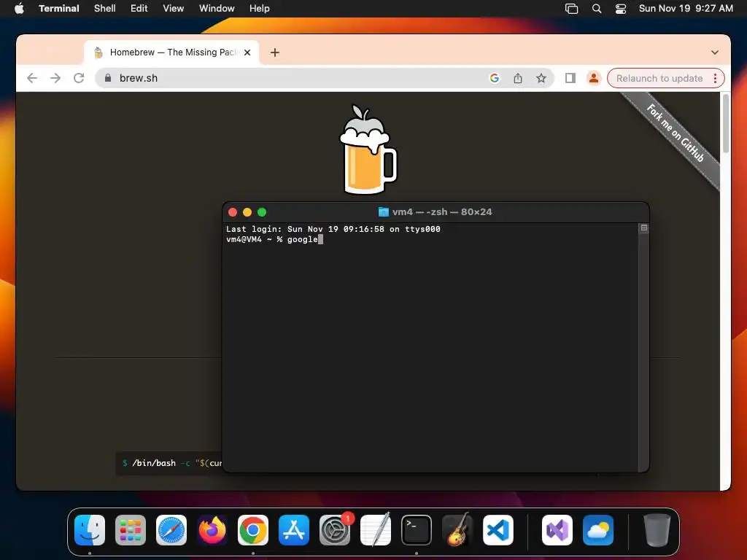Reload the brew.sh page
Screen dimensions: 747x560
(79, 78)
